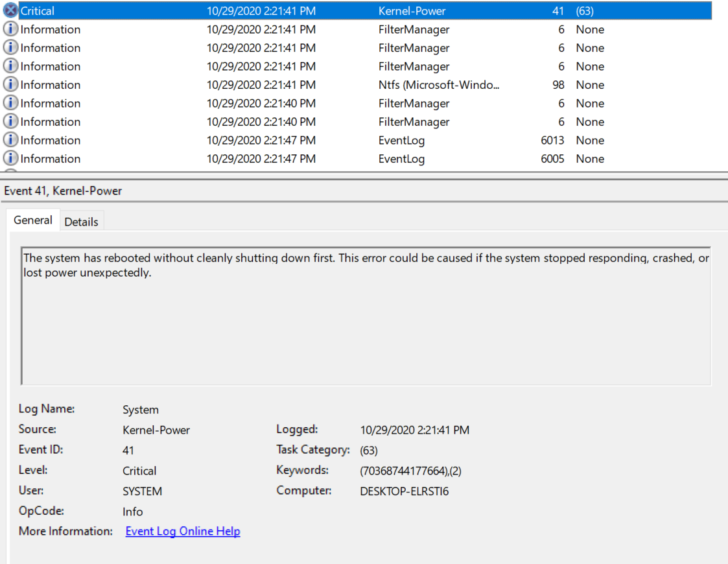The height and width of the screenshot is (564, 728).
Task: Click info icon of the topmost FilterManager event
Action: click(x=10, y=29)
